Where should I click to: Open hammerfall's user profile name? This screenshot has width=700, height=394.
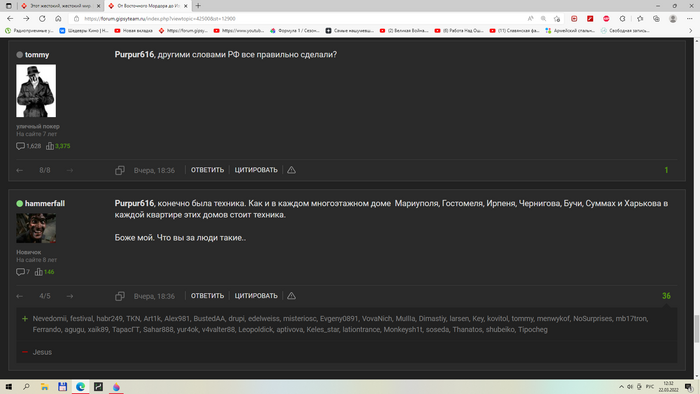click(x=45, y=203)
